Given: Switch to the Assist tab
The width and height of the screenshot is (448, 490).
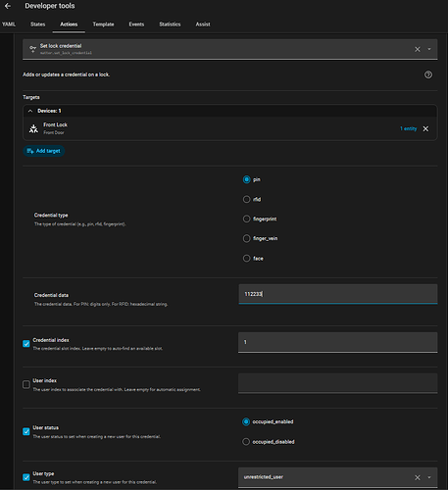Looking at the screenshot, I should (x=203, y=24).
